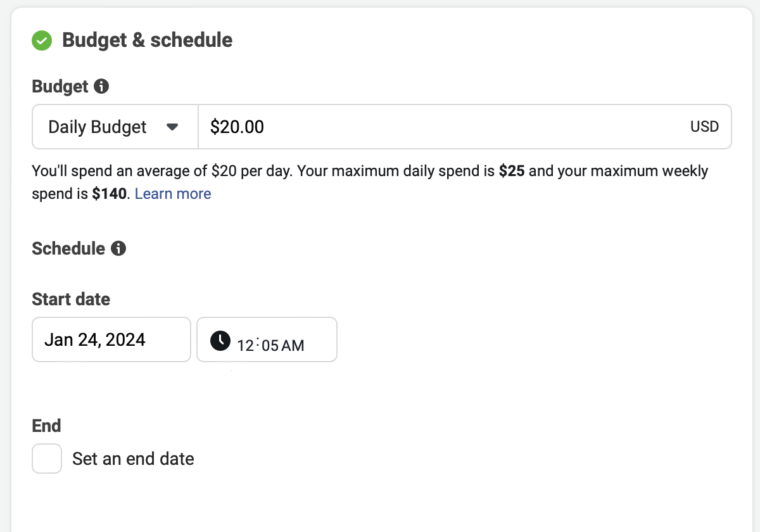760x532 pixels.
Task: Open the Jan 24, 2024 start date picker
Action: (x=111, y=339)
